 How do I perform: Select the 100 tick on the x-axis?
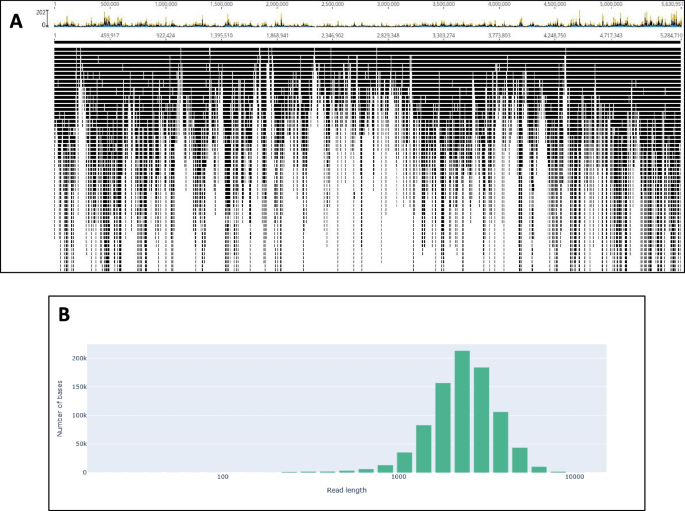[x=223, y=479]
